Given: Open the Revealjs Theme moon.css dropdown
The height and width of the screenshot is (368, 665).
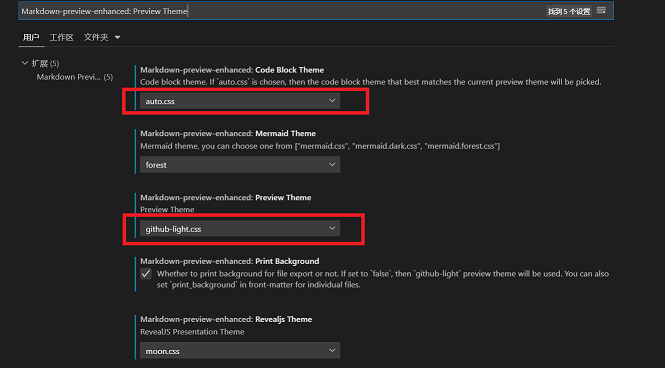Looking at the screenshot, I should 240,351.
